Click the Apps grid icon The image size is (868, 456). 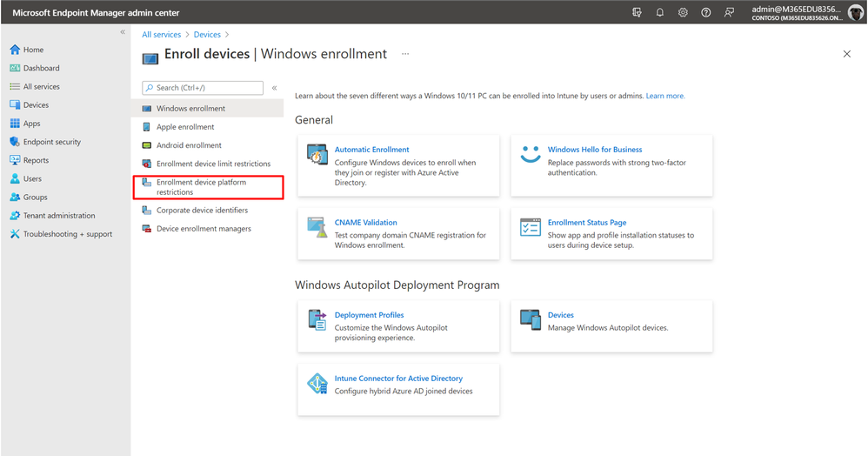click(15, 123)
